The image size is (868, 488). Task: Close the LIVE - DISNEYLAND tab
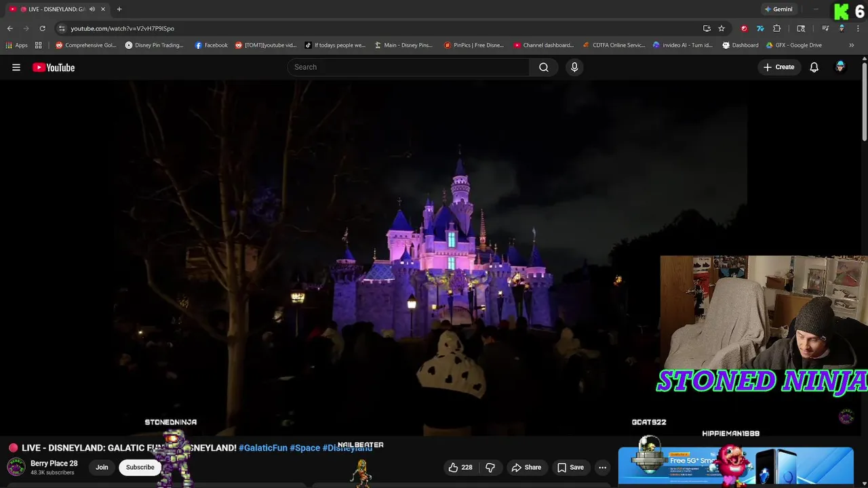coord(103,9)
